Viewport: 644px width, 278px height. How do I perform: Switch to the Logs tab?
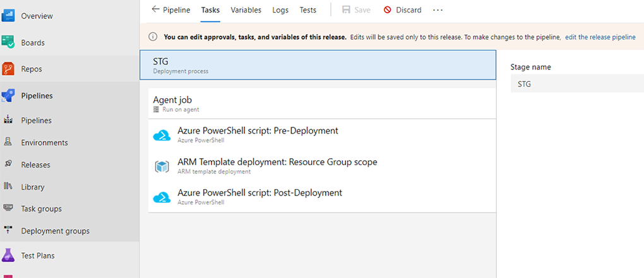280,10
